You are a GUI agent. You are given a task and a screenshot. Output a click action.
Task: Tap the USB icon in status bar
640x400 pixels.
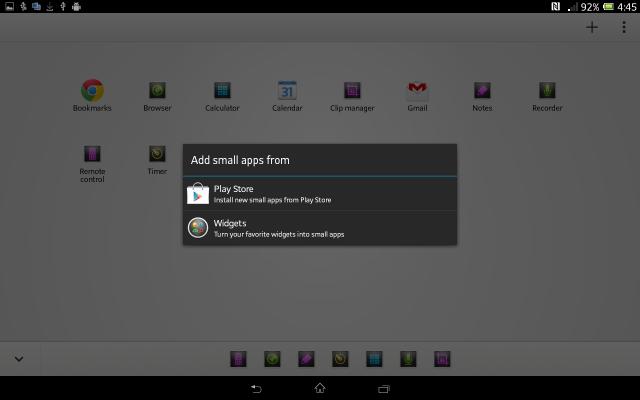coord(63,6)
